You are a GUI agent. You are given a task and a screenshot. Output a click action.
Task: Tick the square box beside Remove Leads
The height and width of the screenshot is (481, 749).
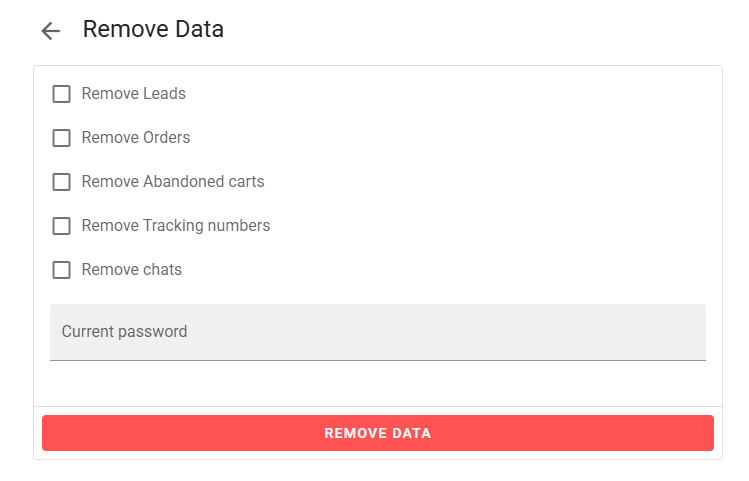[62, 94]
